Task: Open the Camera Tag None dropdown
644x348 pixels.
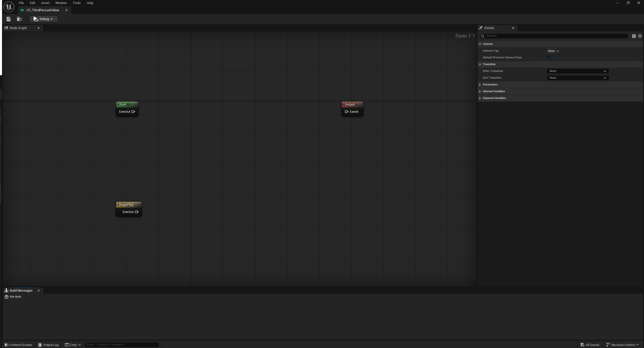Action: [x=553, y=51]
